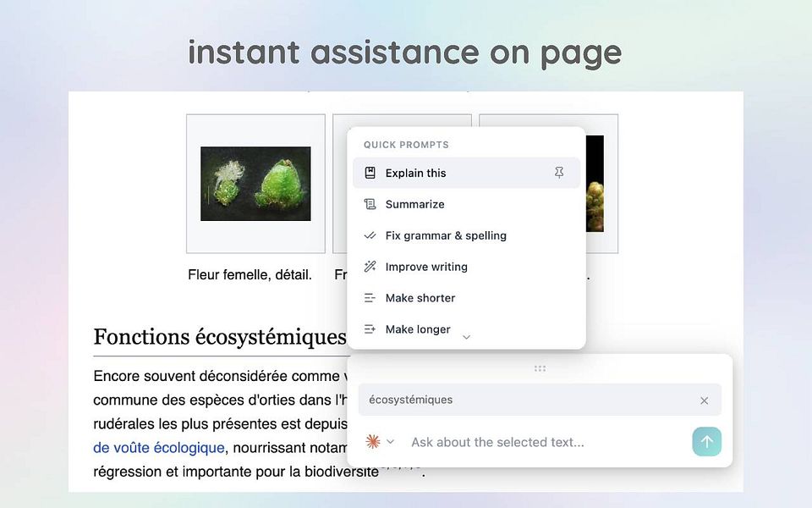Click the Make shorter lines icon
Viewport: 812px width, 508px height.
(x=370, y=298)
